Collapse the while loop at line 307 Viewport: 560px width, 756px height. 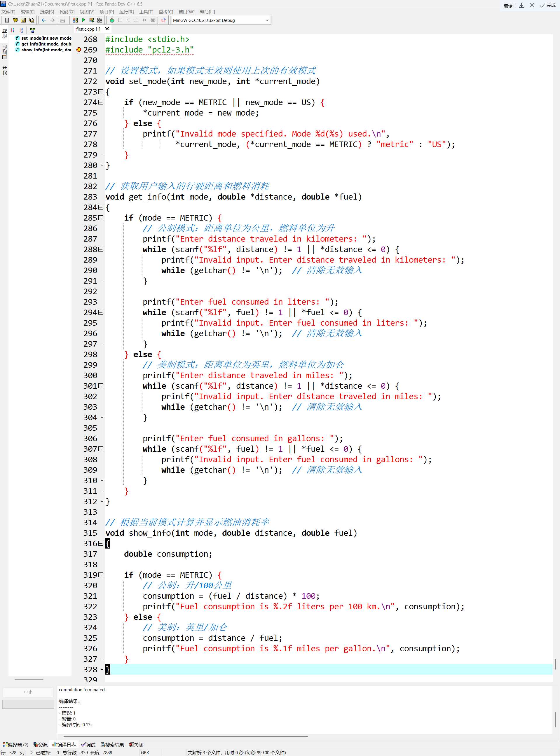(x=101, y=449)
